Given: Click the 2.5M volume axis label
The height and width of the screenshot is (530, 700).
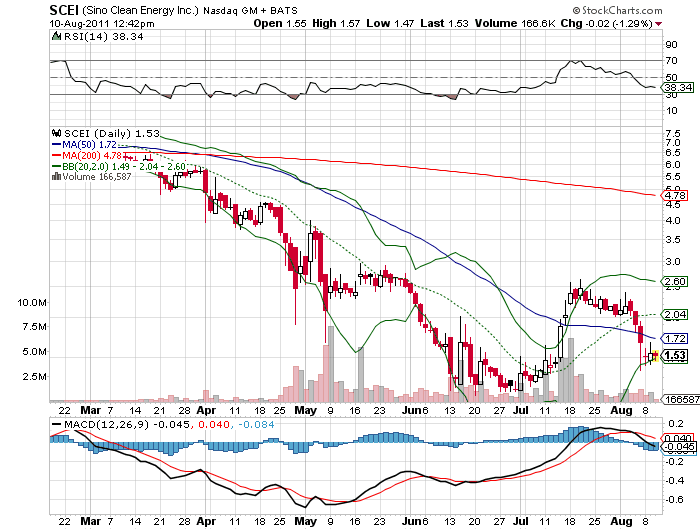Looking at the screenshot, I should 36,376.
